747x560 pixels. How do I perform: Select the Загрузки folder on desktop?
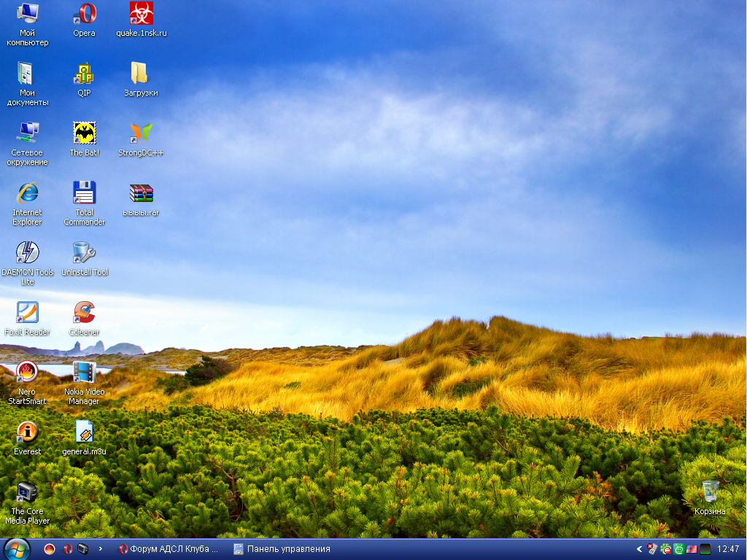tap(141, 74)
